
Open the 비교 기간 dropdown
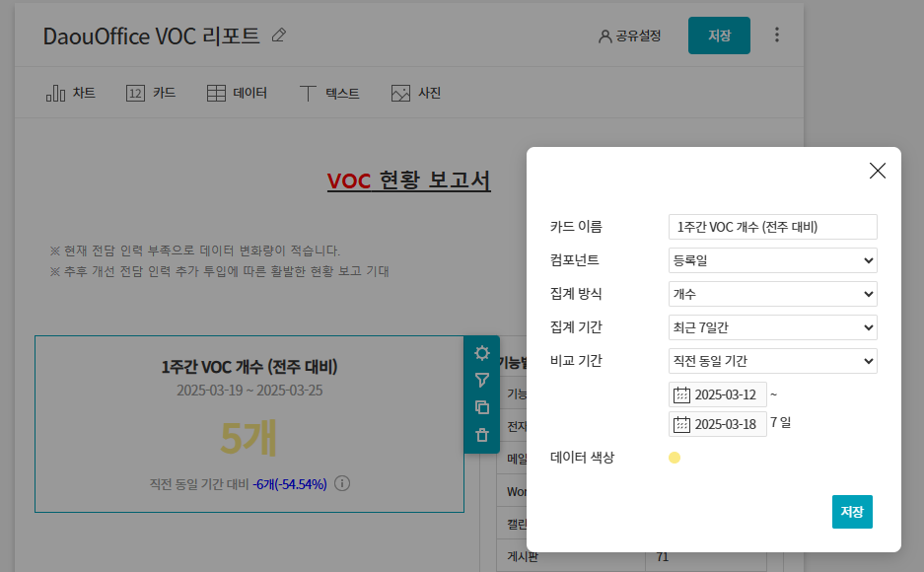click(772, 361)
